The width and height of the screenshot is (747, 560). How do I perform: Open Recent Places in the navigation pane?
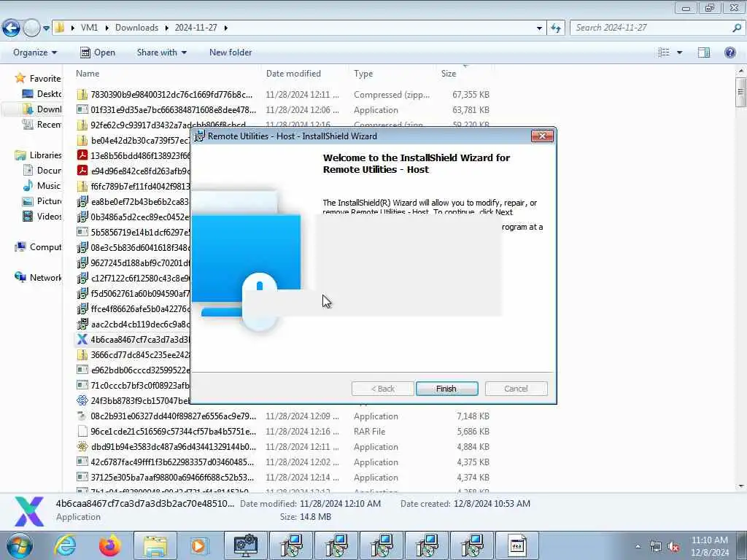(42, 124)
